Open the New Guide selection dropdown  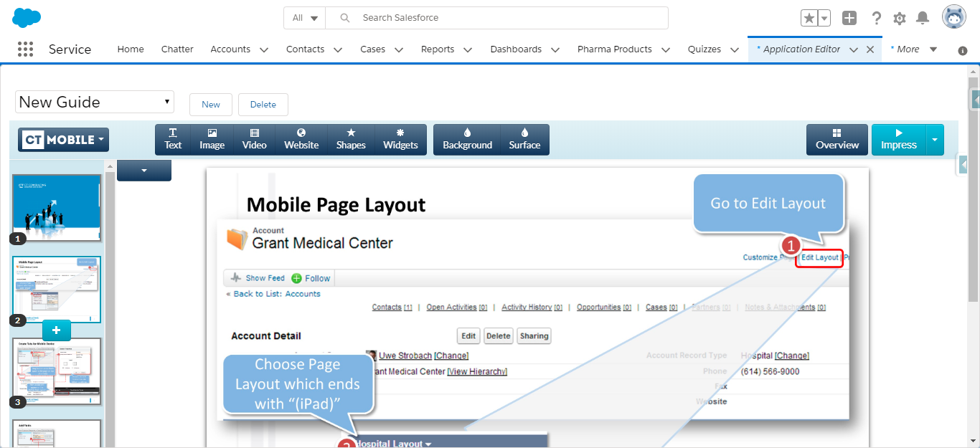tap(95, 102)
